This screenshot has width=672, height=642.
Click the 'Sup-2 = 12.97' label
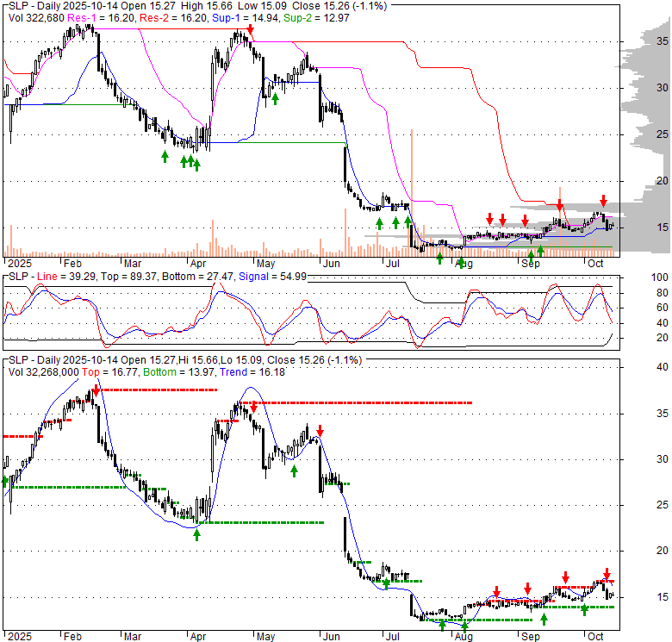316,18
